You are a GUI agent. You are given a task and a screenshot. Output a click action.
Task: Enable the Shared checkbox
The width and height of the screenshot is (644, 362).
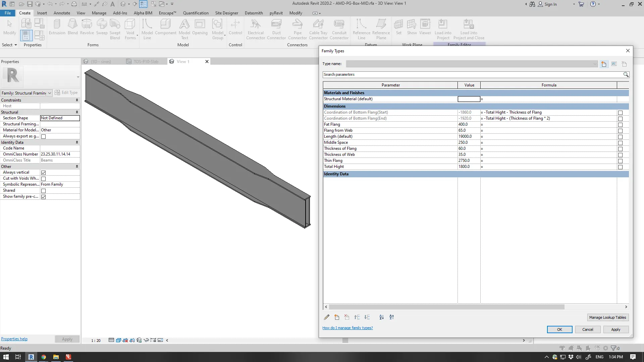(x=43, y=191)
